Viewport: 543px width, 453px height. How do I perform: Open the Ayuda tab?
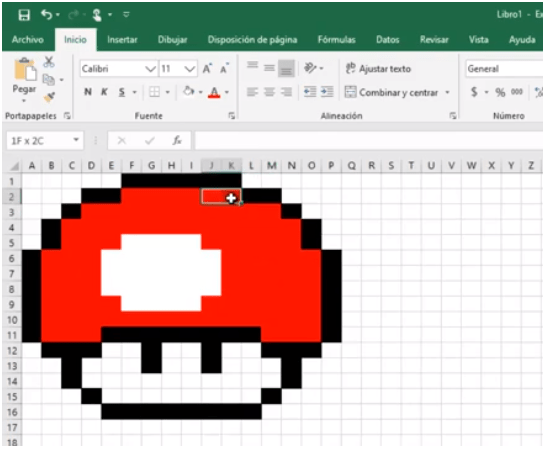tap(522, 39)
